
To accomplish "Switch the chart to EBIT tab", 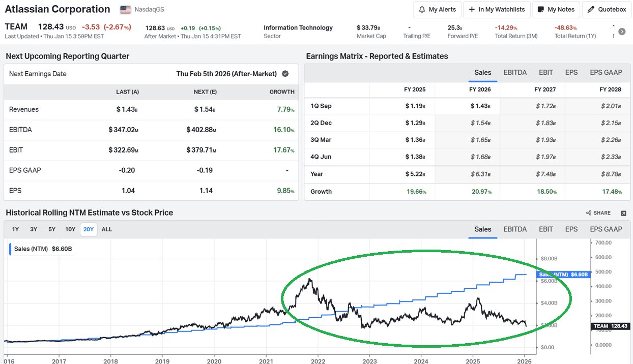I will point(546,229).
